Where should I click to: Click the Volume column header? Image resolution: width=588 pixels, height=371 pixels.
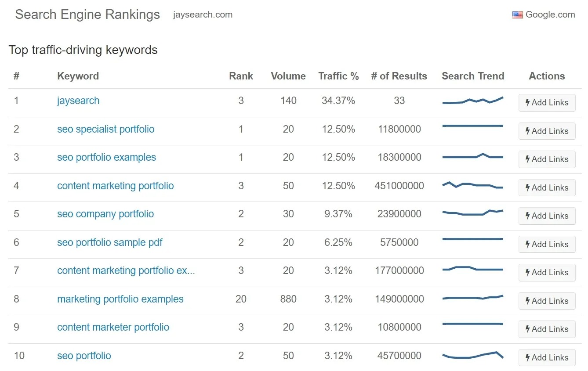(x=288, y=76)
